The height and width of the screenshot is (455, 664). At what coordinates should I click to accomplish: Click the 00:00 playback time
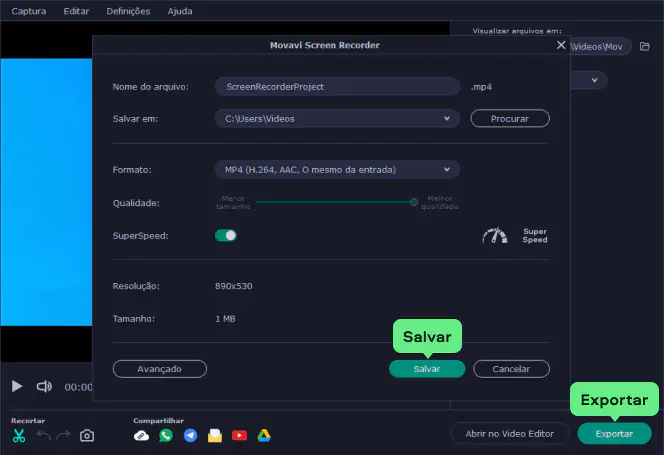(x=78, y=387)
